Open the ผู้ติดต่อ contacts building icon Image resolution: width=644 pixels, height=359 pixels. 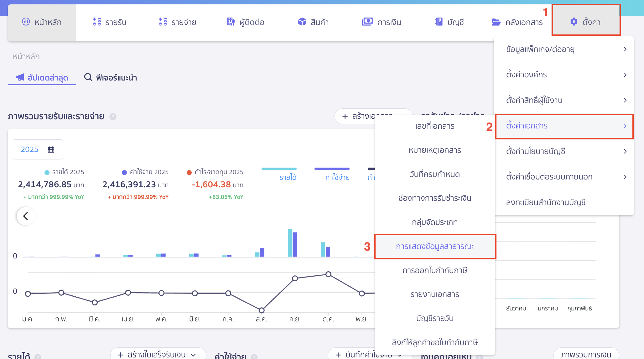point(231,22)
